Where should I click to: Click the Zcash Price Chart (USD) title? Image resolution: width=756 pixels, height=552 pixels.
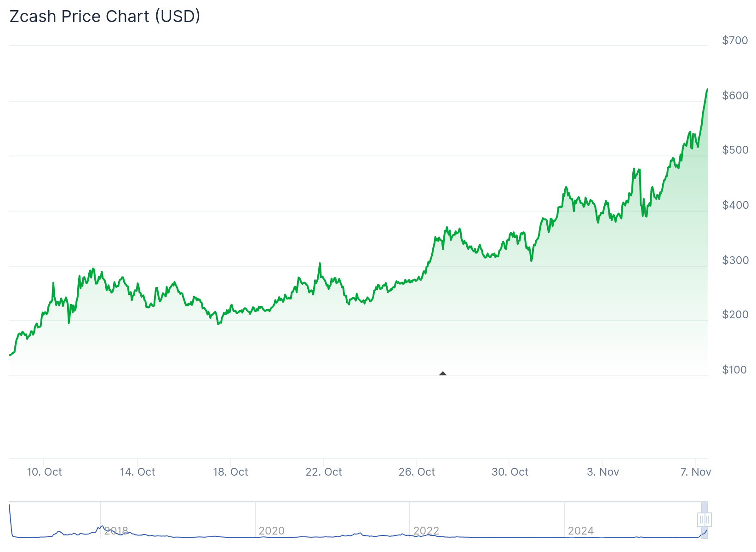(x=105, y=16)
